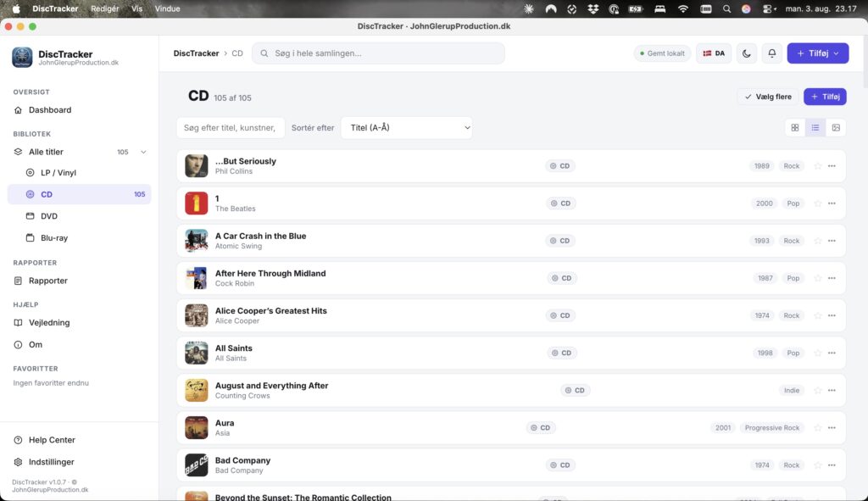Open more options for ...But Seriously
The image size is (868, 501).
832,166
